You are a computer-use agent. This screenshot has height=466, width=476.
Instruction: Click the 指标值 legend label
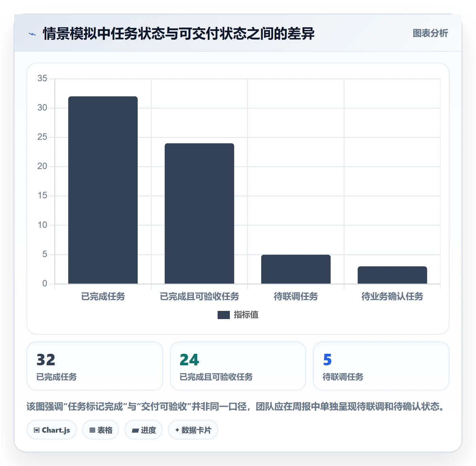point(246,315)
